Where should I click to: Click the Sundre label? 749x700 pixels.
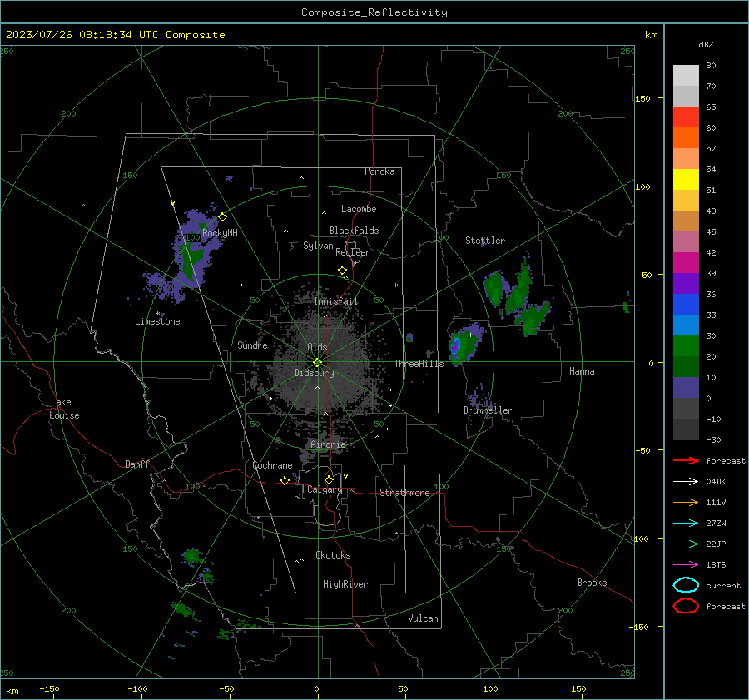(253, 345)
